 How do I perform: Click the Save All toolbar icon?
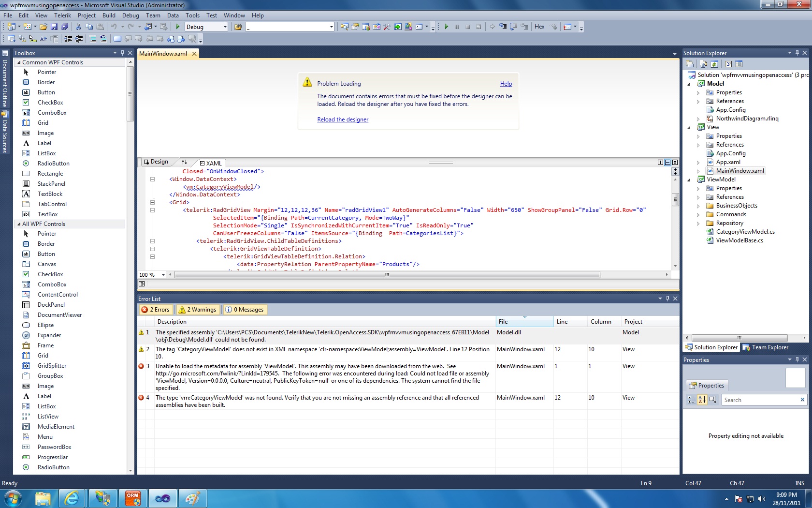(65, 27)
